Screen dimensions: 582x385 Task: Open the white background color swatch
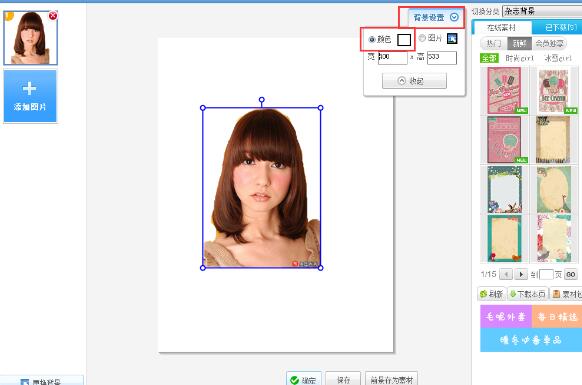point(404,40)
